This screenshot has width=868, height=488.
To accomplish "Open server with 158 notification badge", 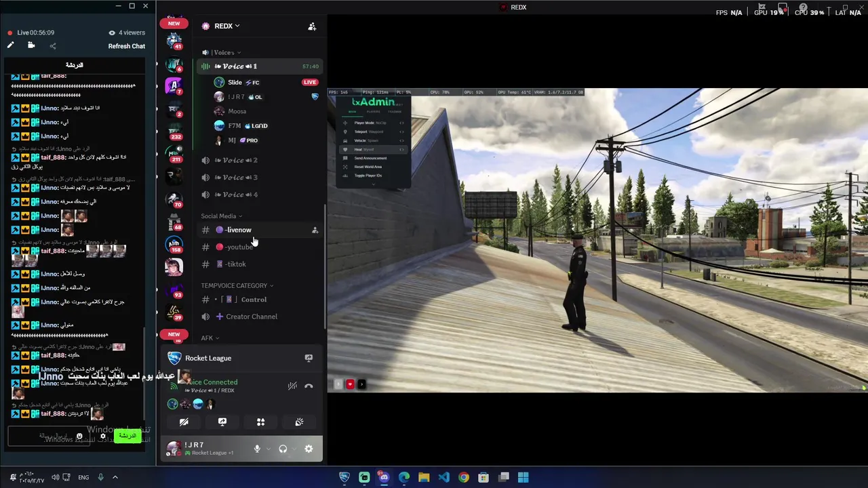I will pyautogui.click(x=174, y=244).
